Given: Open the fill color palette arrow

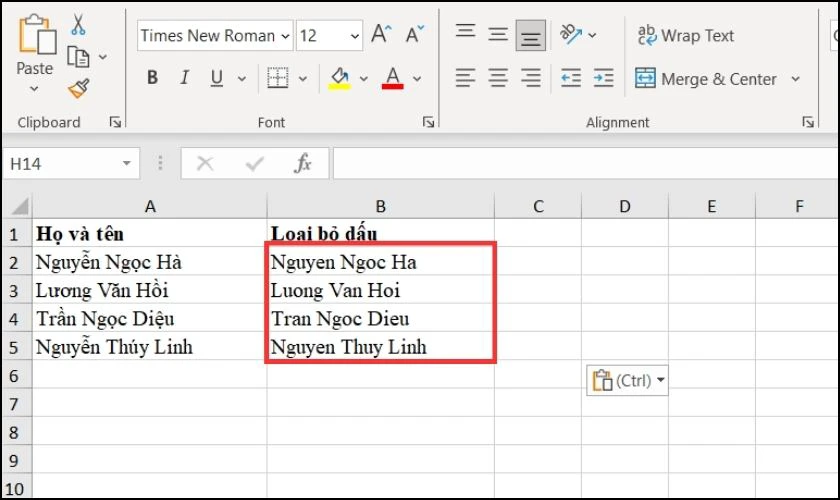Looking at the screenshot, I should coord(364,79).
